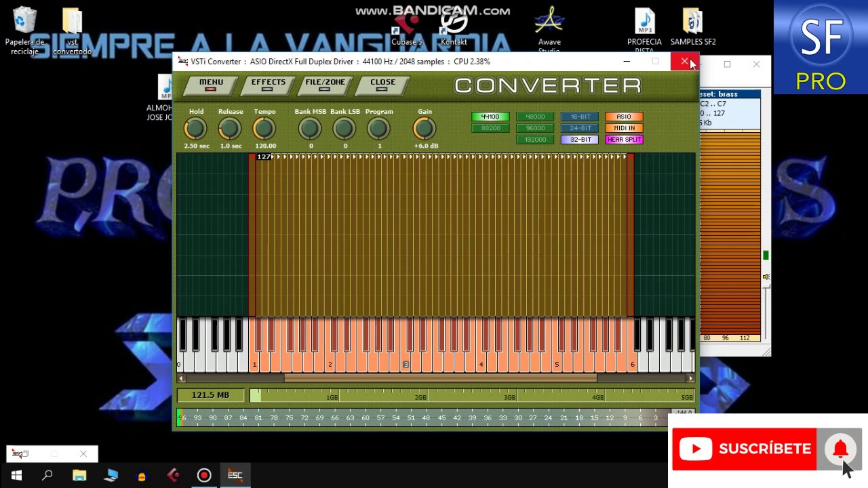Click the Bank LSB knob
868x488 pixels.
click(344, 128)
